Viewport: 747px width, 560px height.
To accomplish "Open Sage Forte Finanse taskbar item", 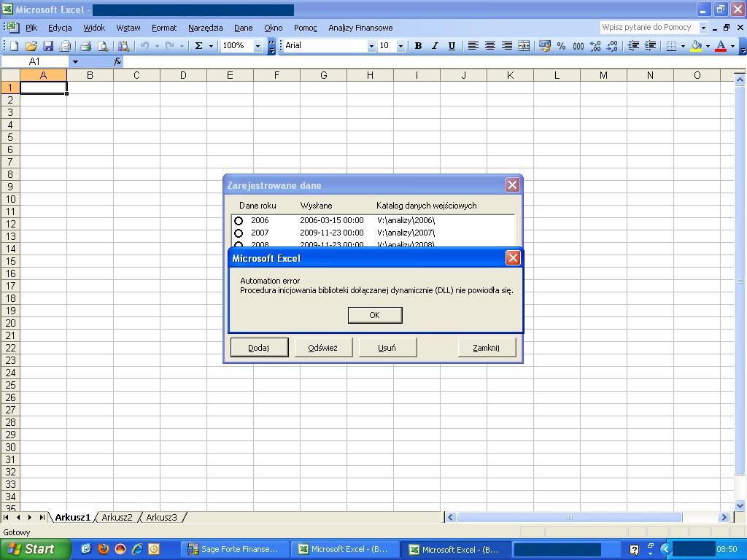I will [236, 550].
